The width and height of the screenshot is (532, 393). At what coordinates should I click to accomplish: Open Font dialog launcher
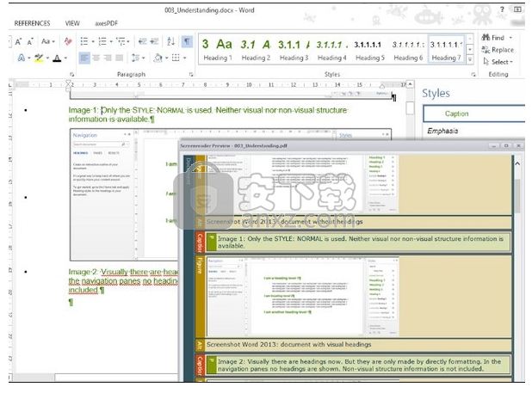point(71,74)
